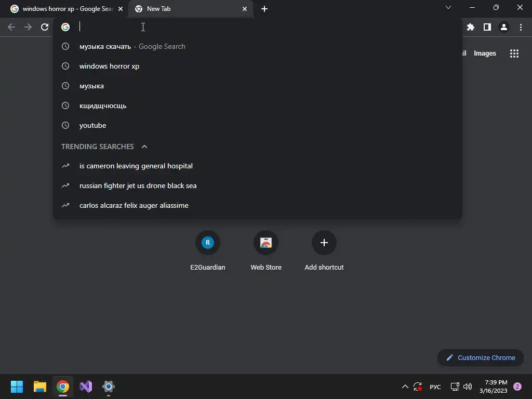Collapse the Trending Searches section
This screenshot has width=532, height=399.
[144, 147]
